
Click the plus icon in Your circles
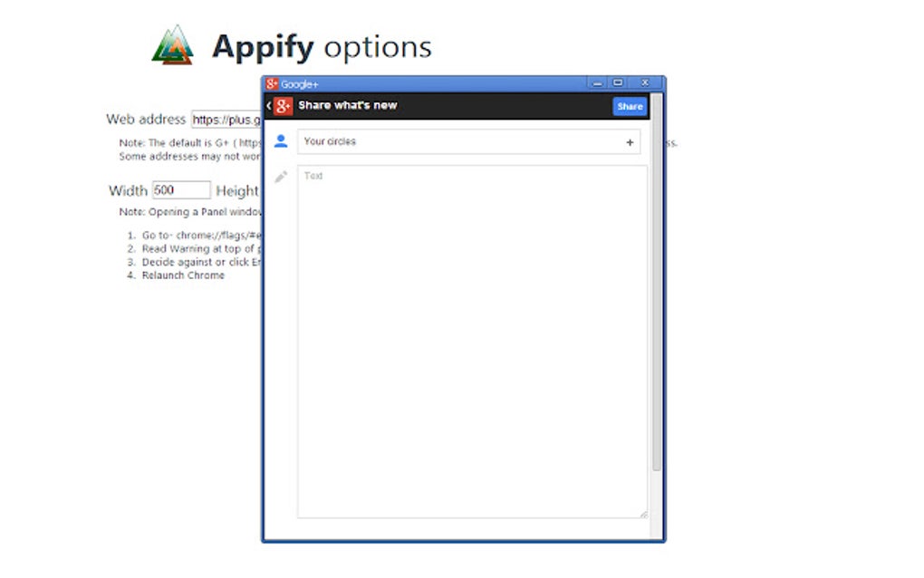click(x=630, y=142)
